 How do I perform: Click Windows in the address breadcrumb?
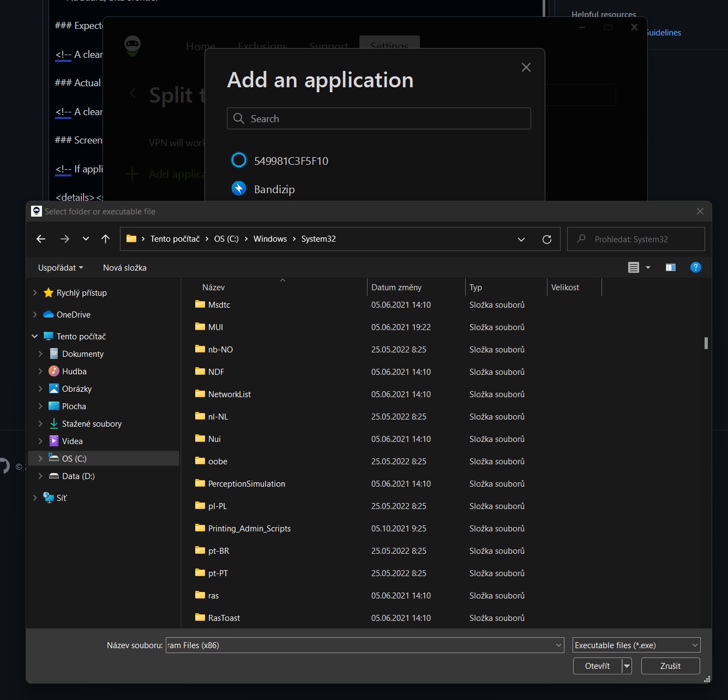coord(270,239)
